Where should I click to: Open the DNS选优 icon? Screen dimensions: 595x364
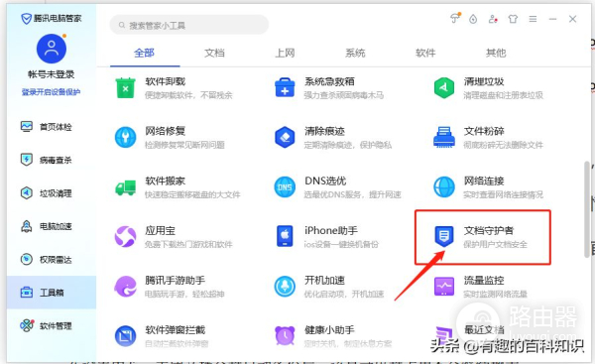point(285,187)
